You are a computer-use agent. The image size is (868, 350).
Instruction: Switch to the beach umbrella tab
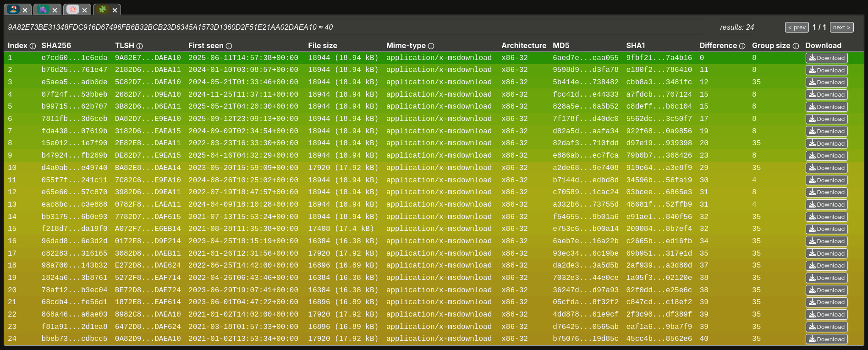14,9
